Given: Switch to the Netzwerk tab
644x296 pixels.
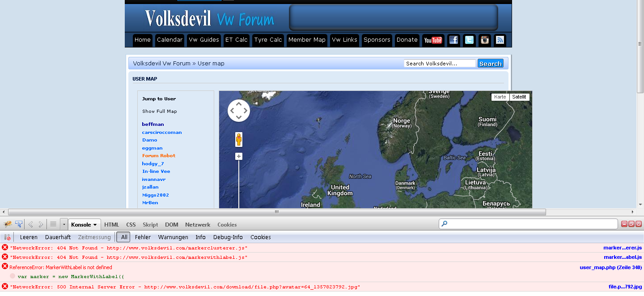Looking at the screenshot, I should coord(198,225).
